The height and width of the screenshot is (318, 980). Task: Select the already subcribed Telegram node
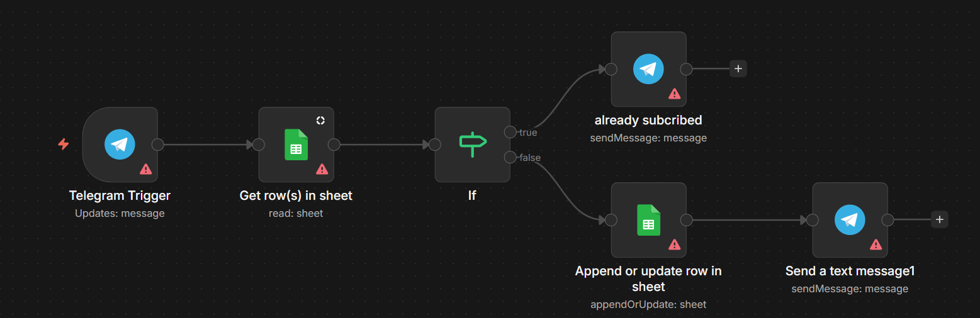coord(648,69)
